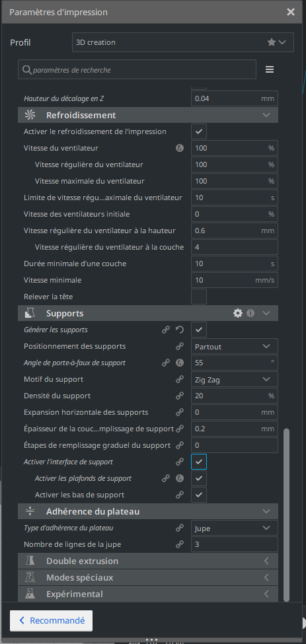Toggle Activer le refroidissement de l'impression checkbox

click(x=199, y=132)
